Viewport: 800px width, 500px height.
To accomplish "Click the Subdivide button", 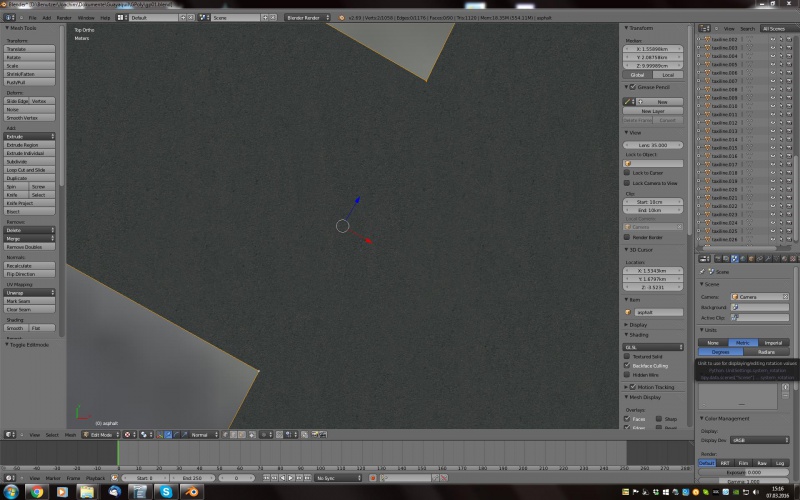I will coord(30,161).
